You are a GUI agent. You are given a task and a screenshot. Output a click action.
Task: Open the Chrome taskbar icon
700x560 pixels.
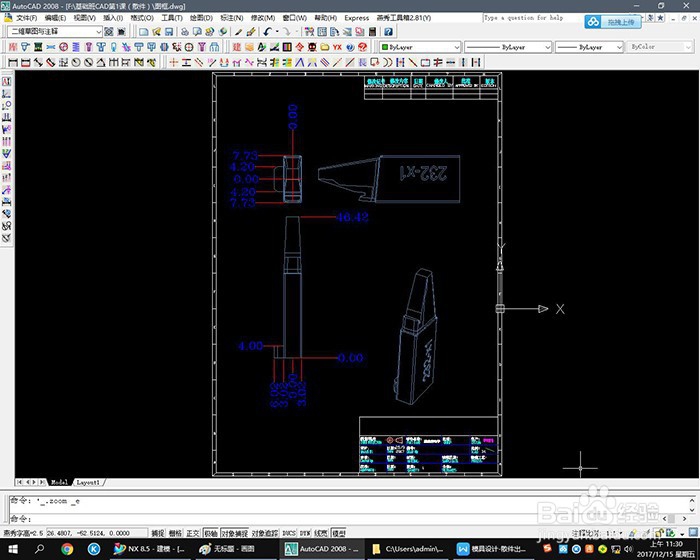click(67, 549)
